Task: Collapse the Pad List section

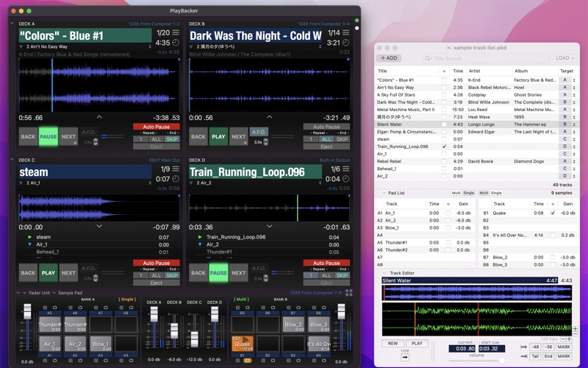Action: click(383, 192)
